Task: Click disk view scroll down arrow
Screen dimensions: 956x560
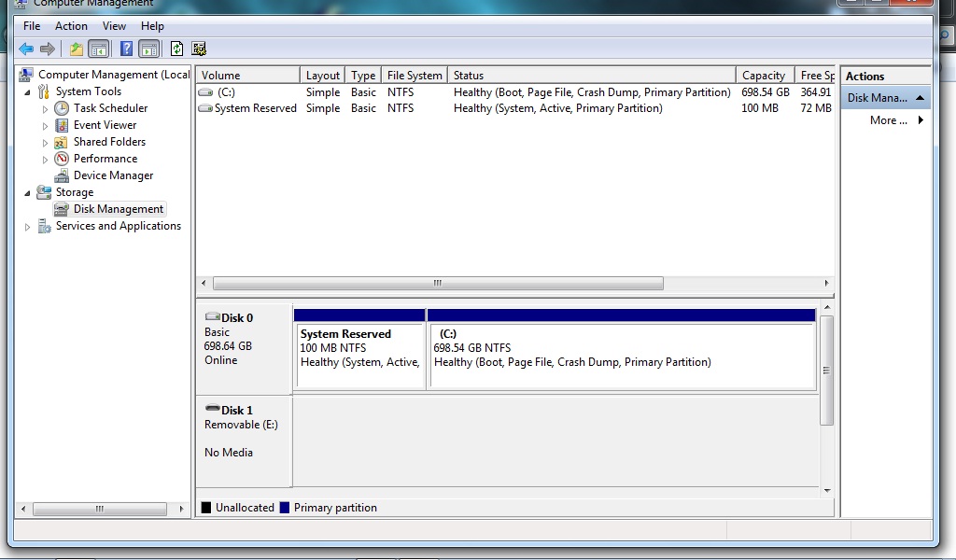Action: (x=827, y=491)
